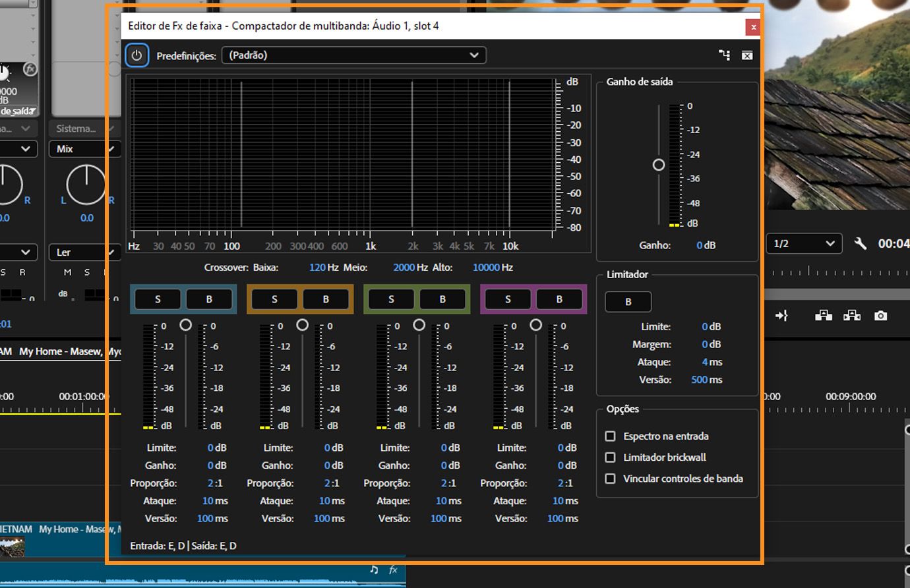Solo the first blue frequency band with its S button
The height and width of the screenshot is (588, 910).
tap(157, 299)
